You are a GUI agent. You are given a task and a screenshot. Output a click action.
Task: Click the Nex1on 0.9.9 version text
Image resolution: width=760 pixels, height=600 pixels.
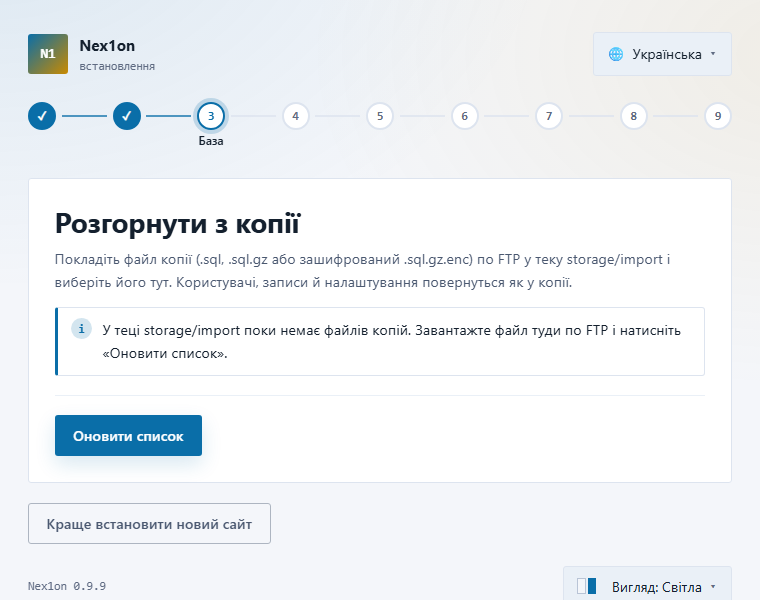(x=67, y=586)
